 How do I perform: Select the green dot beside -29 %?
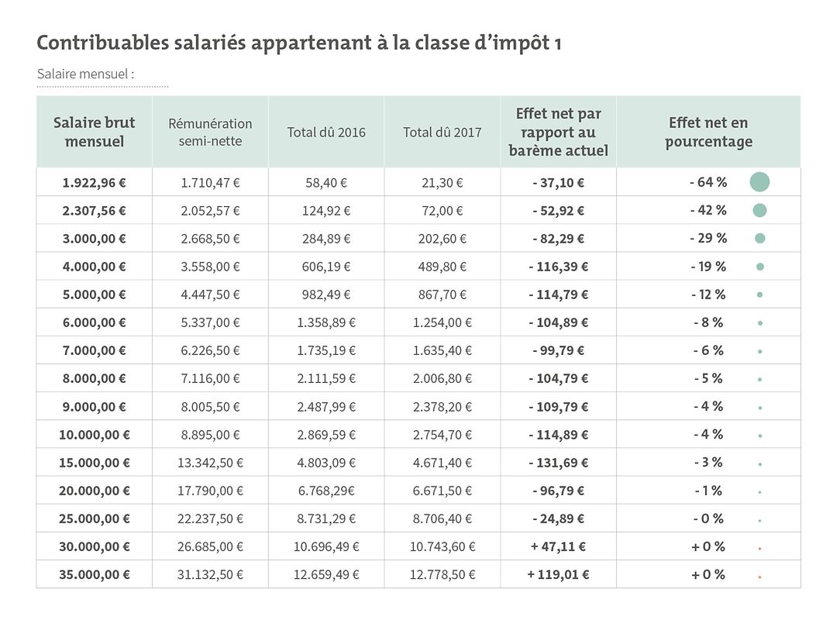tap(759, 238)
